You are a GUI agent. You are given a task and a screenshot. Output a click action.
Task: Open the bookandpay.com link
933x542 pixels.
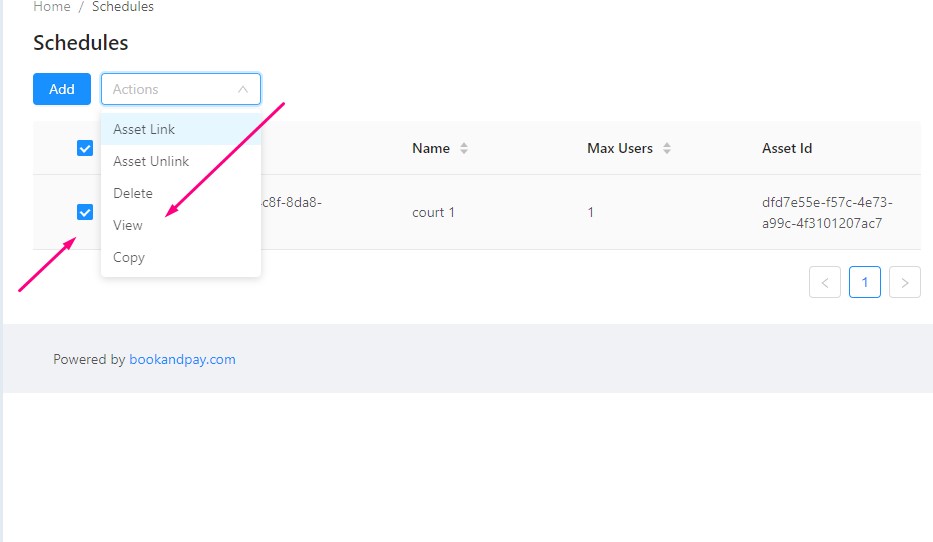coord(182,359)
